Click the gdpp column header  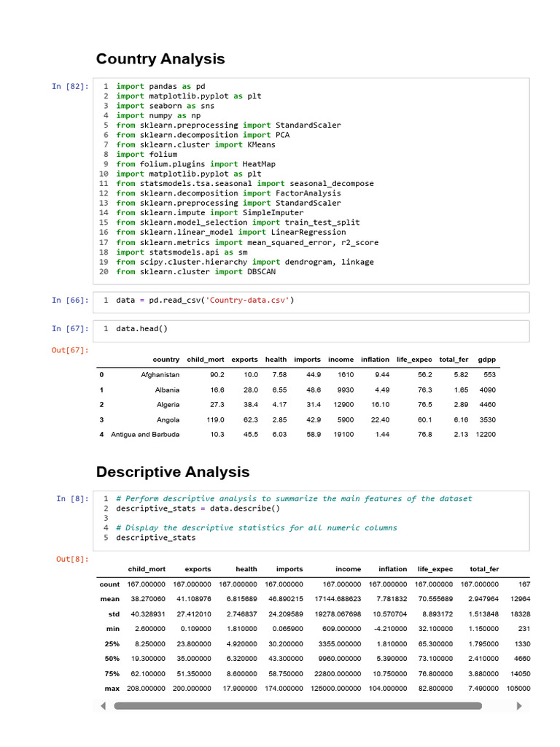pos(486,359)
